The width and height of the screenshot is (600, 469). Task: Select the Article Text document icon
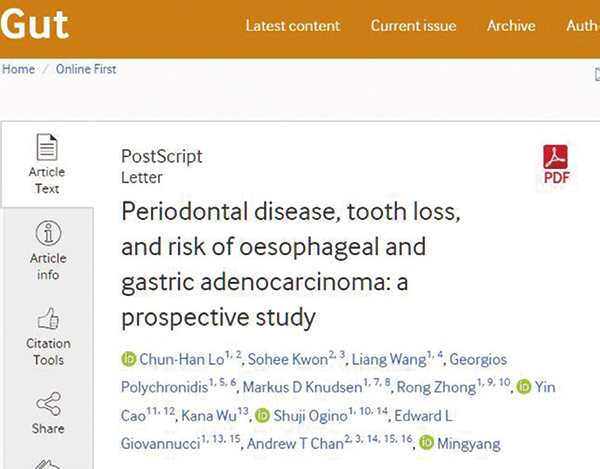pyautogui.click(x=47, y=147)
